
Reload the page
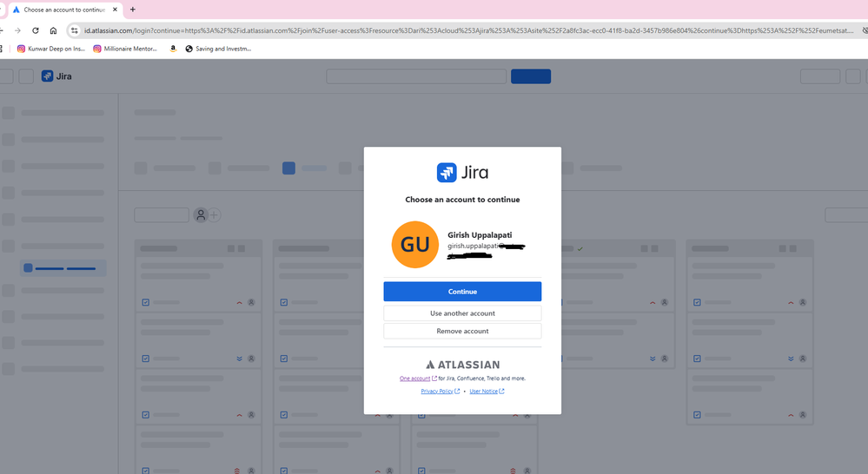36,30
